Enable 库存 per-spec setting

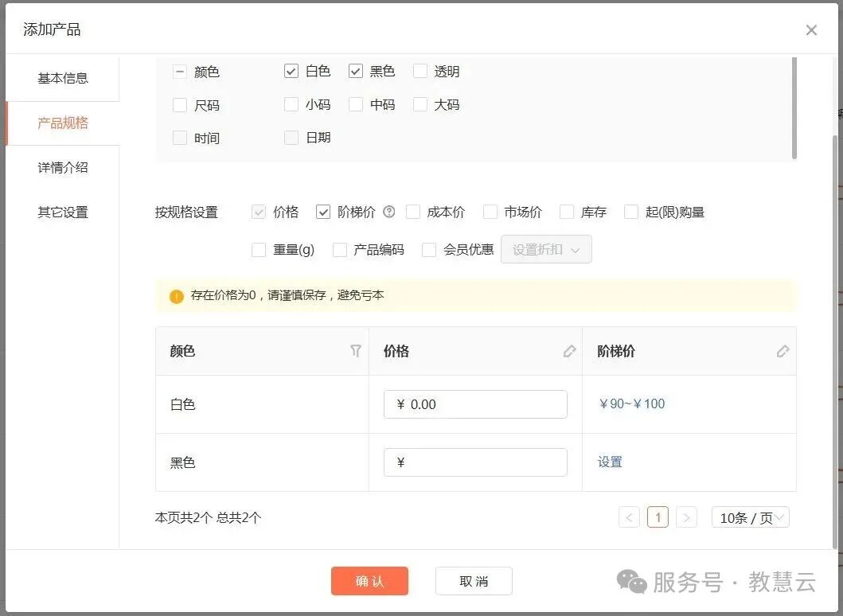(567, 212)
